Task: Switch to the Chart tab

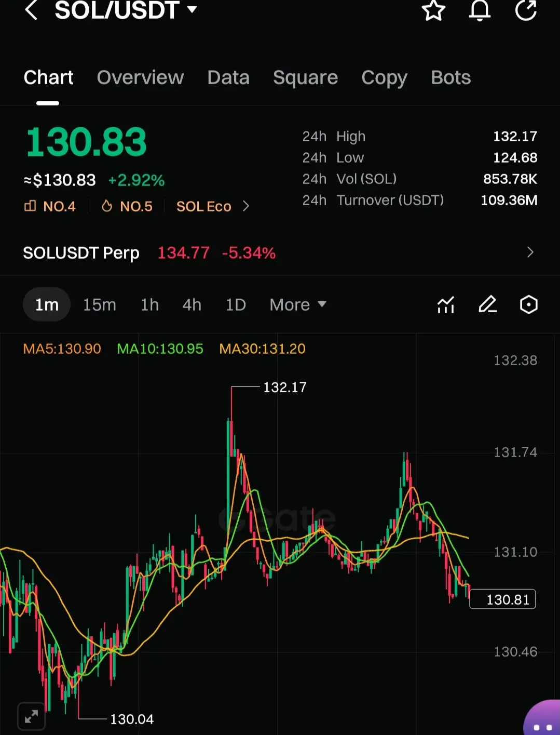Action: pyautogui.click(x=48, y=77)
